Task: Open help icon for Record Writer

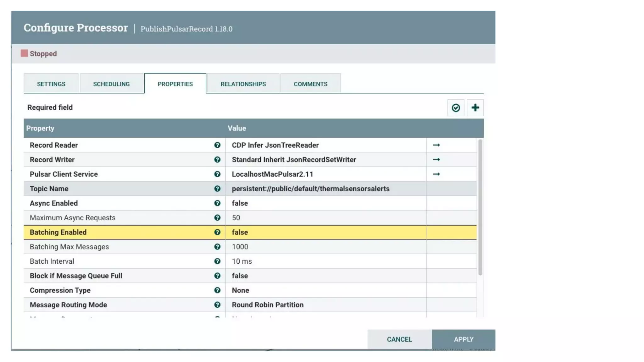Action: pos(217,160)
